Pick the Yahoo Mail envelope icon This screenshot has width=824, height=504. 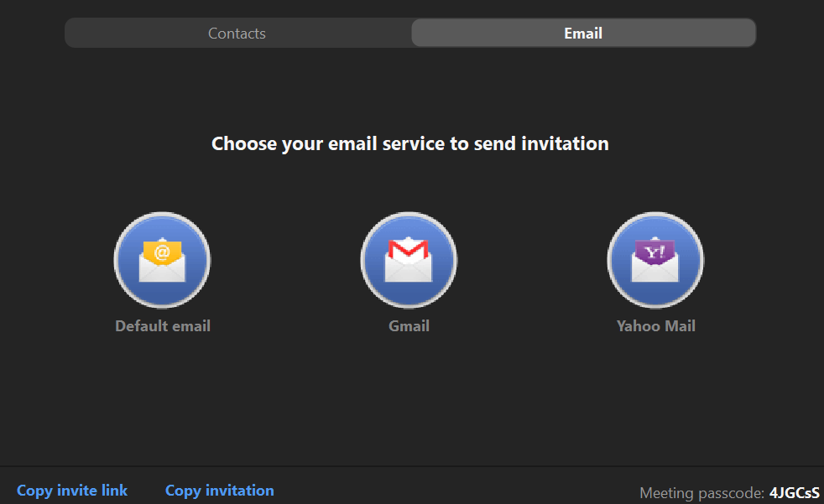[x=655, y=260]
